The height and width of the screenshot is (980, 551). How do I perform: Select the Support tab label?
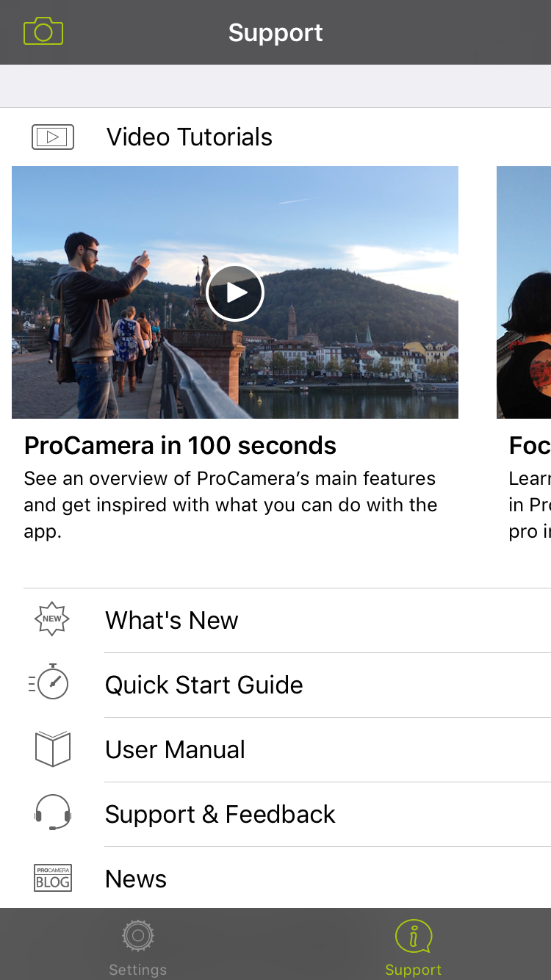click(x=413, y=970)
